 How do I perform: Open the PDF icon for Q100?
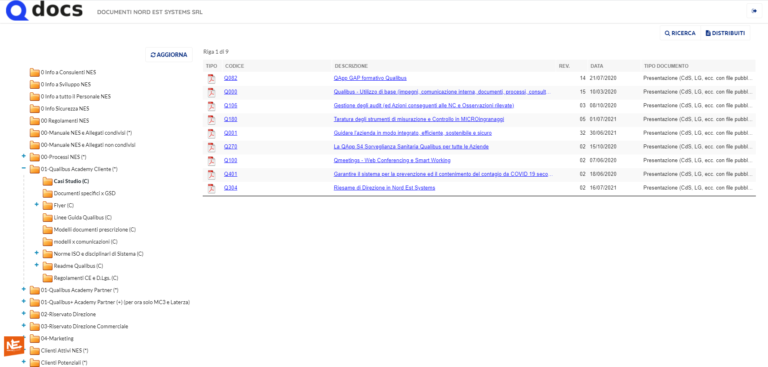(212, 161)
